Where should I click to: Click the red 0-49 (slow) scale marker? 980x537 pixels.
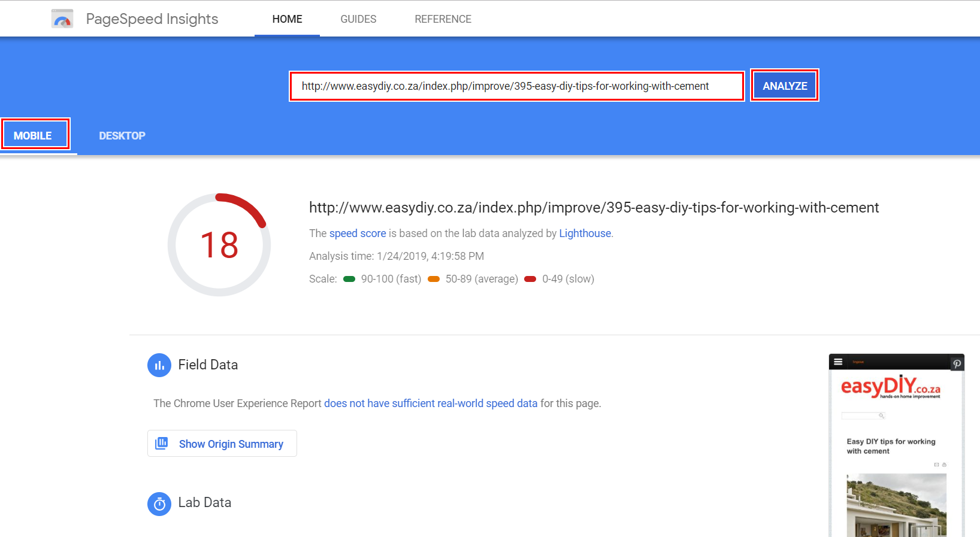point(530,279)
